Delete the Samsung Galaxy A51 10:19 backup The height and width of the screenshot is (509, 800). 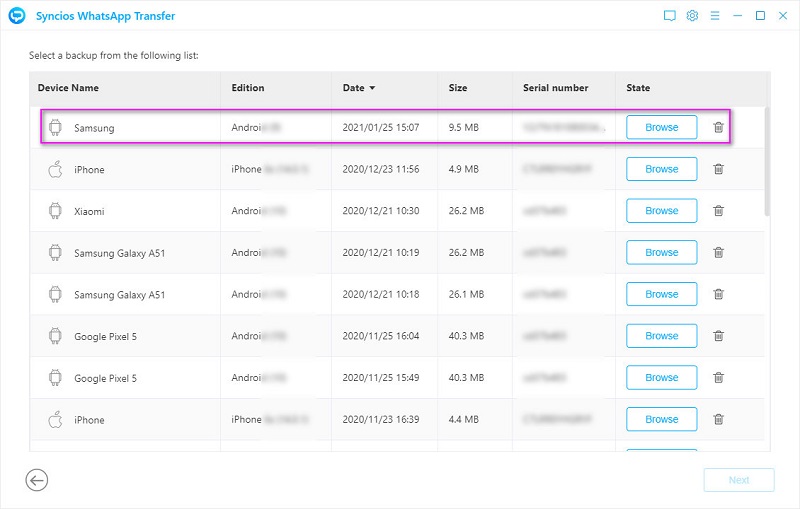click(x=718, y=252)
